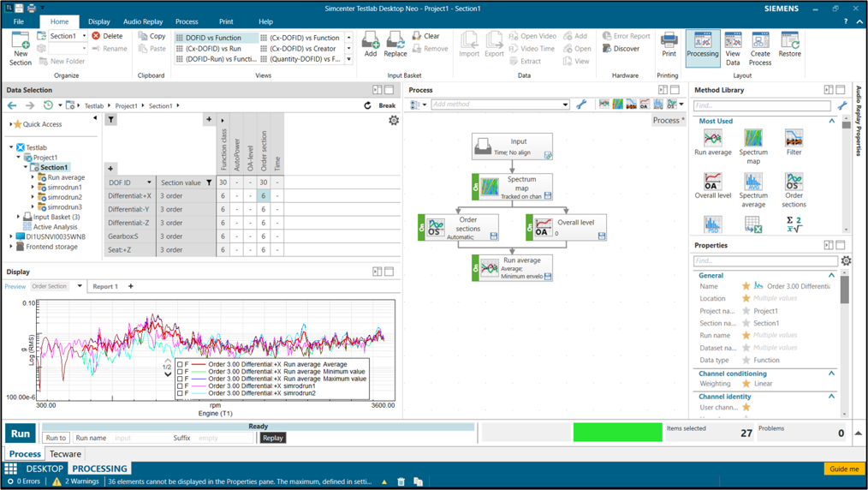
Task: Click the Data Selection settings gear
Action: [394, 121]
